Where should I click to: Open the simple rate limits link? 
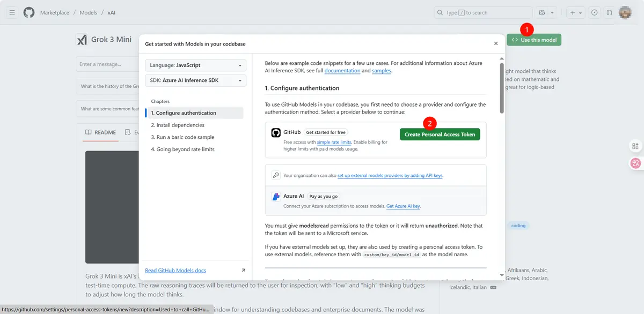tap(334, 142)
